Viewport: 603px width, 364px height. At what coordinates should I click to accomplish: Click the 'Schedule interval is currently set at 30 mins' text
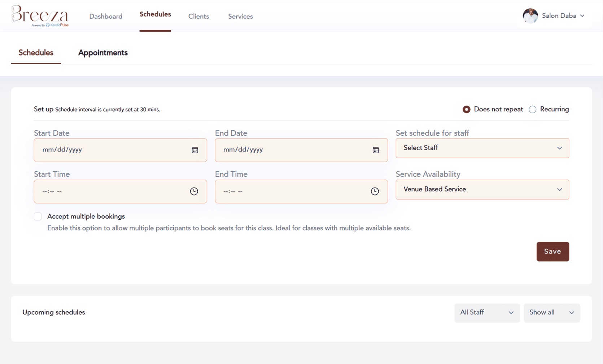pos(108,110)
